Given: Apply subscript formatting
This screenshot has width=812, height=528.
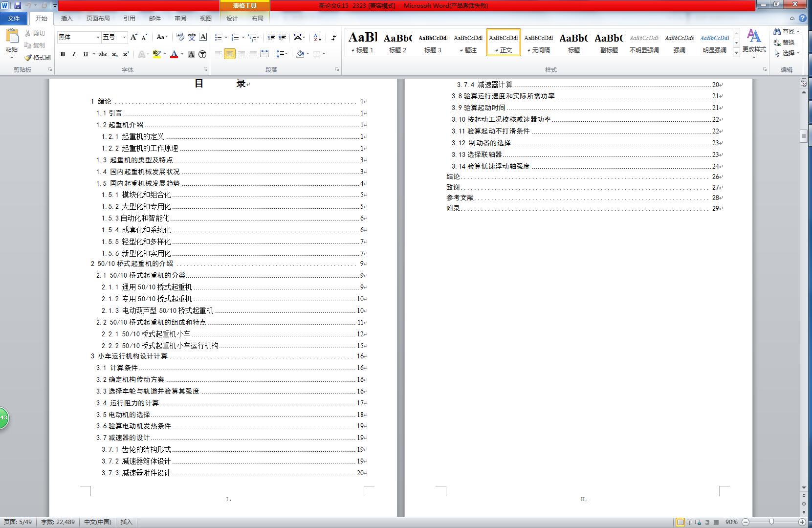Looking at the screenshot, I should click(114, 54).
